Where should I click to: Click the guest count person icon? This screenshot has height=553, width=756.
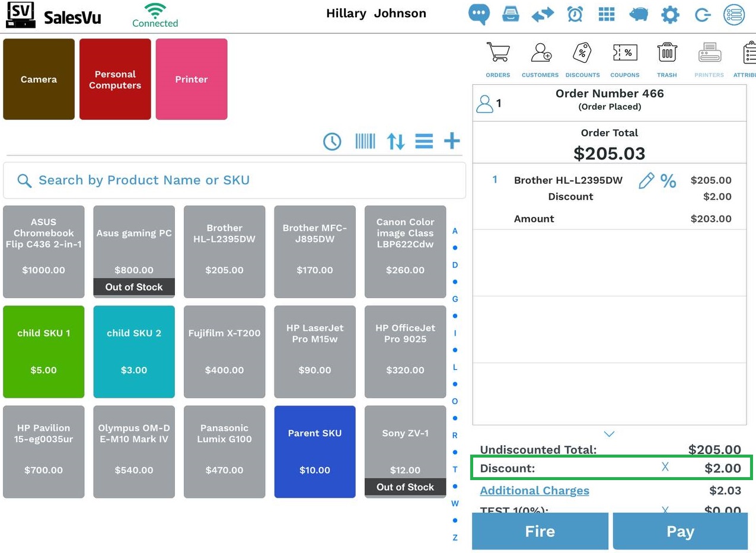click(x=484, y=104)
